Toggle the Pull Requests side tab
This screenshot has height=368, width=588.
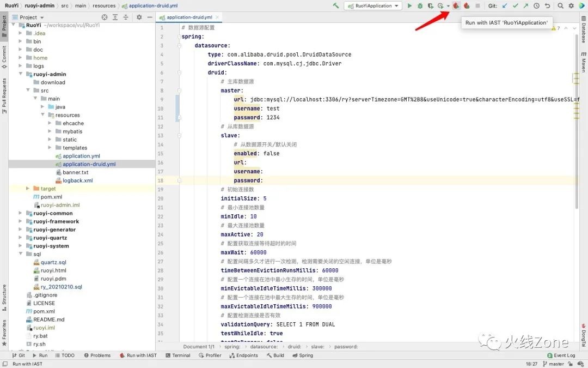click(x=4, y=96)
